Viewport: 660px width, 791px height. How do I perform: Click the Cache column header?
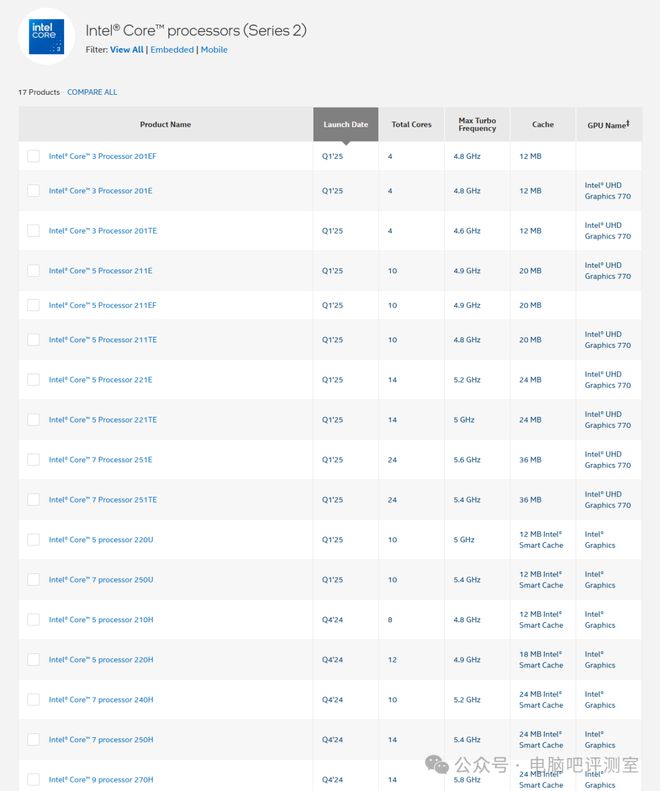tap(542, 124)
